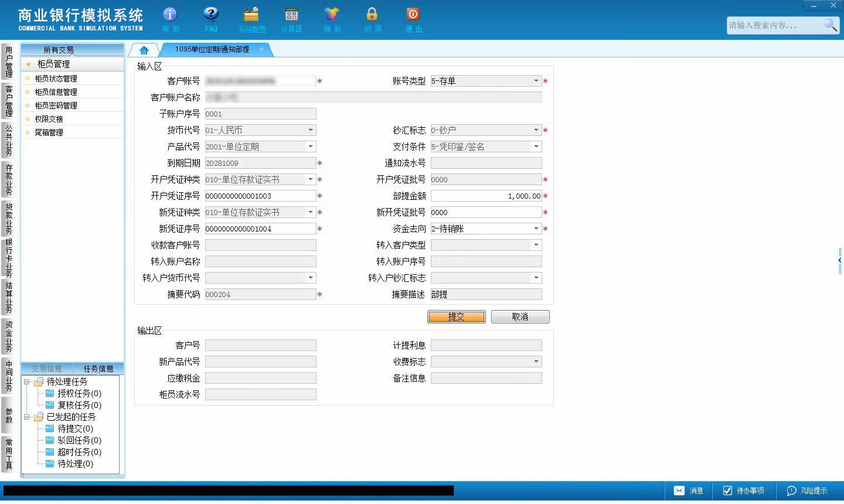Open the 新凭证种类 dropdown
The height and width of the screenshot is (504, 844).
click(x=311, y=212)
